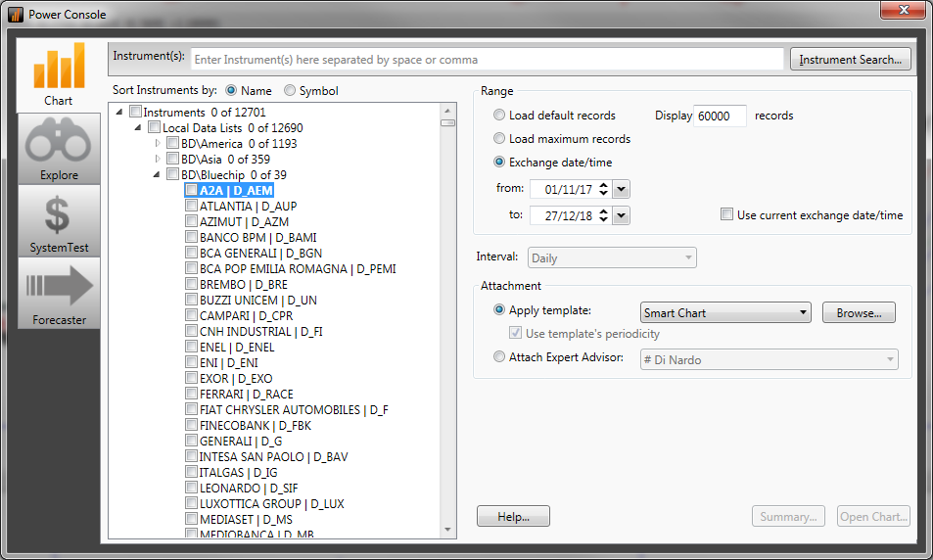
Task: Tick the A2A | D_AEM checkbox
Action: tap(191, 190)
